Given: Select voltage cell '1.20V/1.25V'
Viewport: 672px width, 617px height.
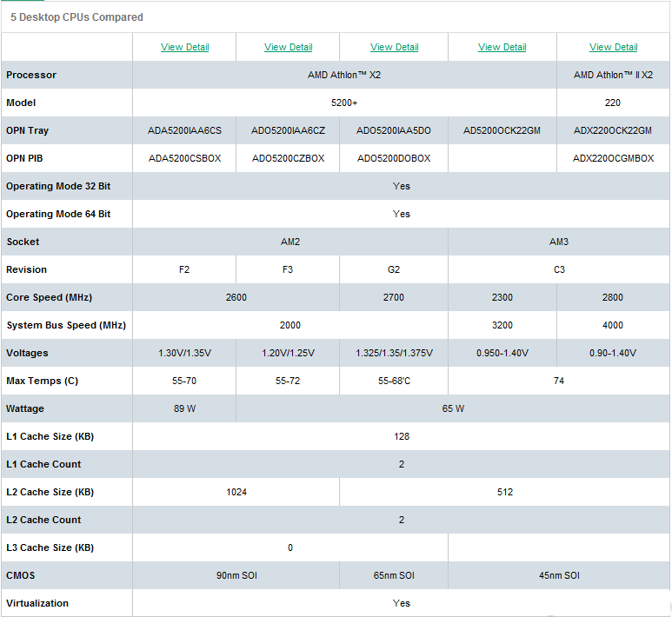Looking at the screenshot, I should (288, 353).
